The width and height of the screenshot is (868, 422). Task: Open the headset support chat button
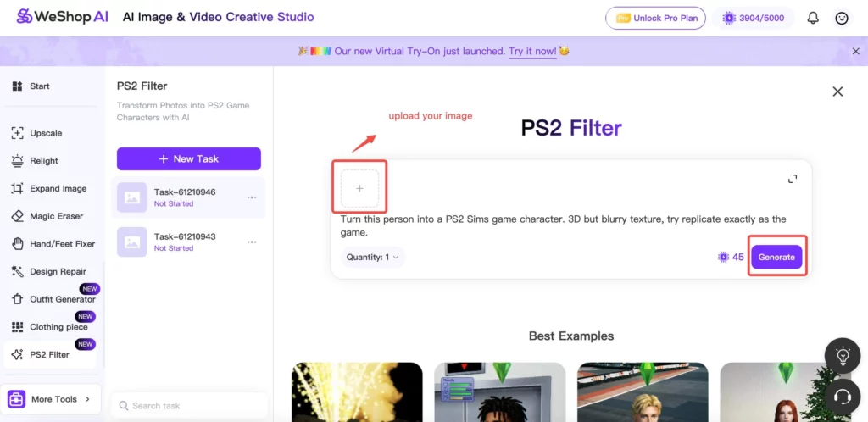(x=842, y=397)
